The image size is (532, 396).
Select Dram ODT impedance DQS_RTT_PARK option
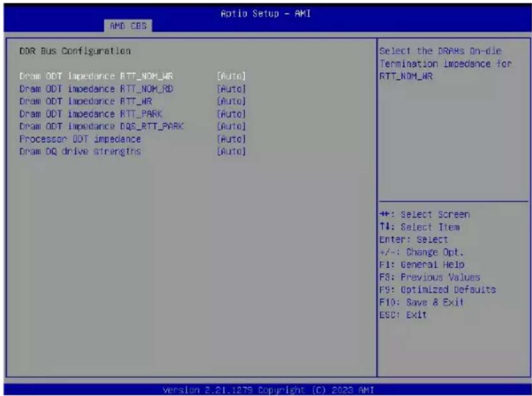101,126
